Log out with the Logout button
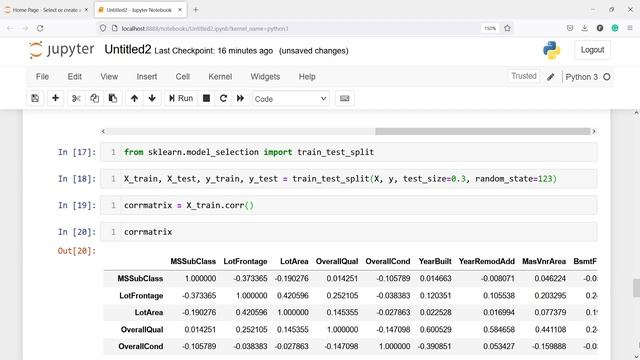The height and width of the screenshot is (360, 640). 592,50
